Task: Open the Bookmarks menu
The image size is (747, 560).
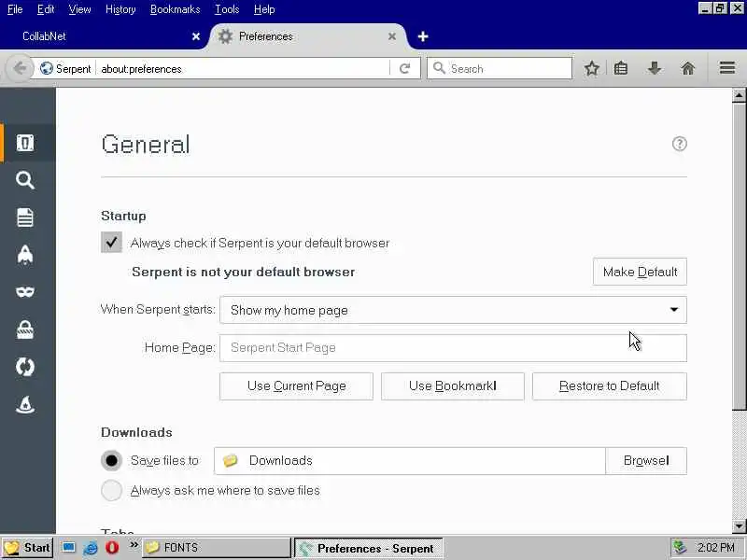Action: coord(176,9)
